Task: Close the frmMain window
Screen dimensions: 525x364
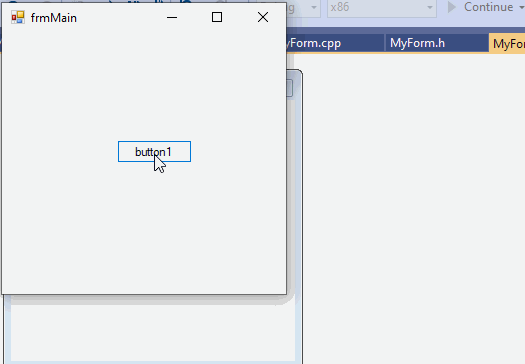Action: [x=263, y=17]
